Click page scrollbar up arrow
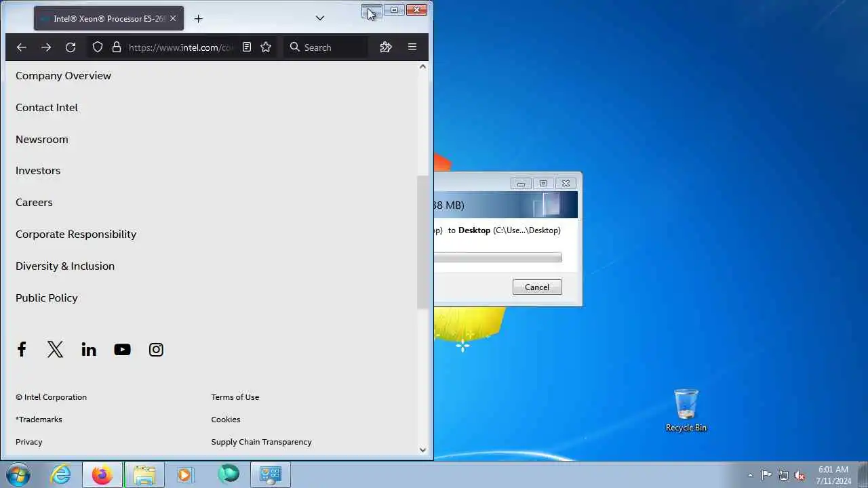 (423, 66)
